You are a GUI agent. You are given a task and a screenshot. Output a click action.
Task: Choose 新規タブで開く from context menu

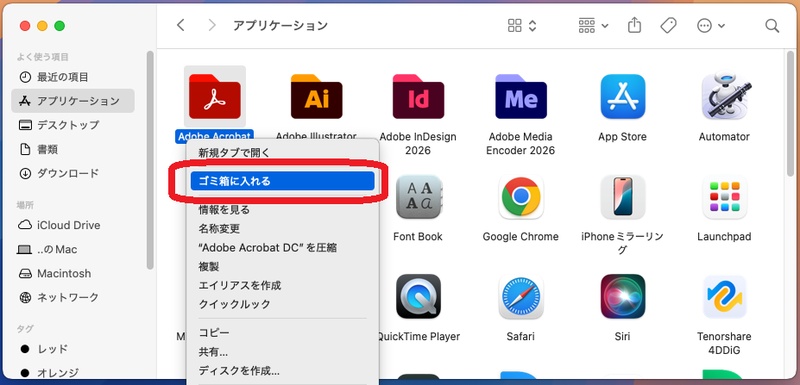click(282, 152)
